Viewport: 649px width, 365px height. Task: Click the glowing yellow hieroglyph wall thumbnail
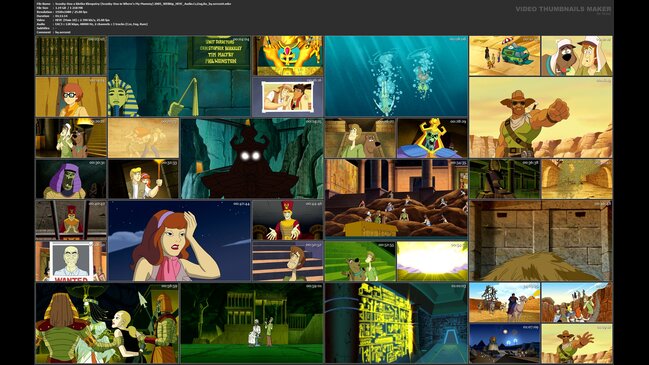[396, 323]
